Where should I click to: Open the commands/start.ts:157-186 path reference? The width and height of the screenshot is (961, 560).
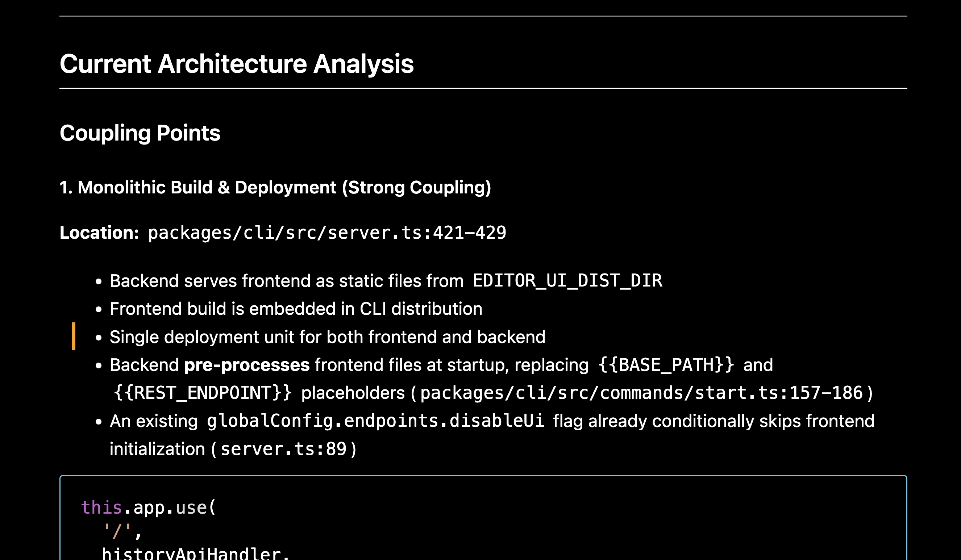[x=641, y=393]
